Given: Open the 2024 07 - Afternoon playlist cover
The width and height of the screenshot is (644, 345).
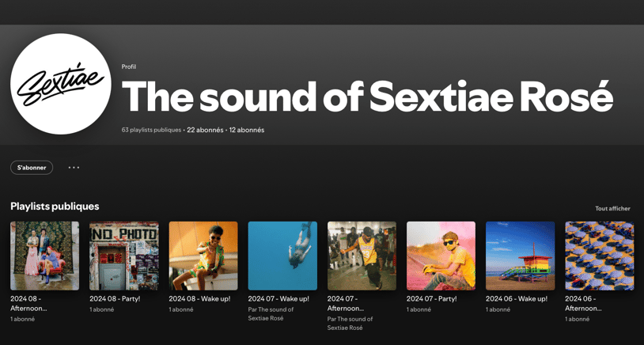Looking at the screenshot, I should tap(362, 256).
